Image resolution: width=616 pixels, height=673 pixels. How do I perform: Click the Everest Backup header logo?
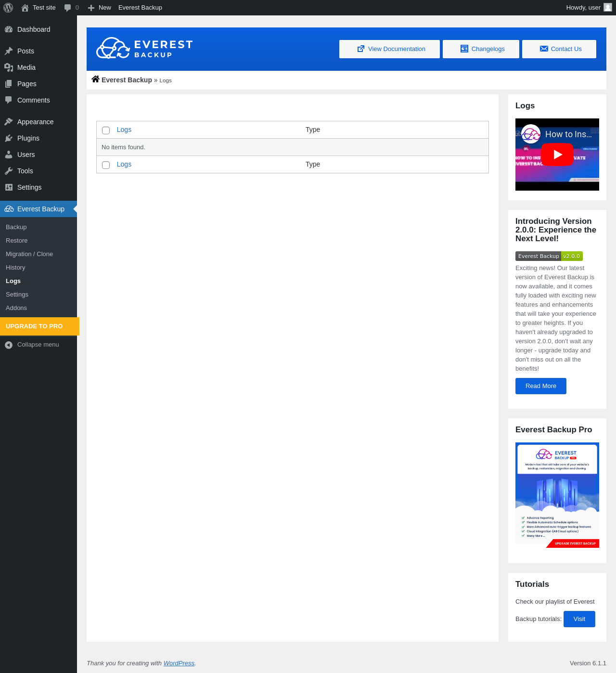tap(144, 48)
